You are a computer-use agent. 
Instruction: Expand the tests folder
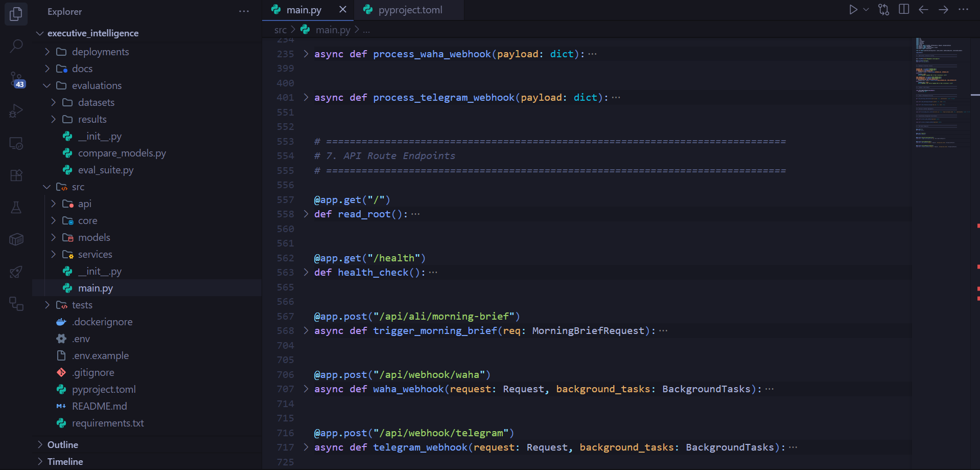point(47,305)
